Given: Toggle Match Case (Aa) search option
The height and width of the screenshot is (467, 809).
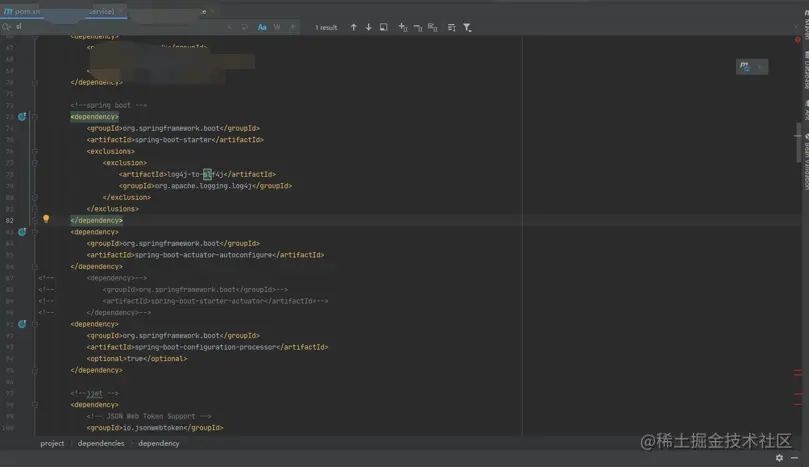Looking at the screenshot, I should (262, 27).
